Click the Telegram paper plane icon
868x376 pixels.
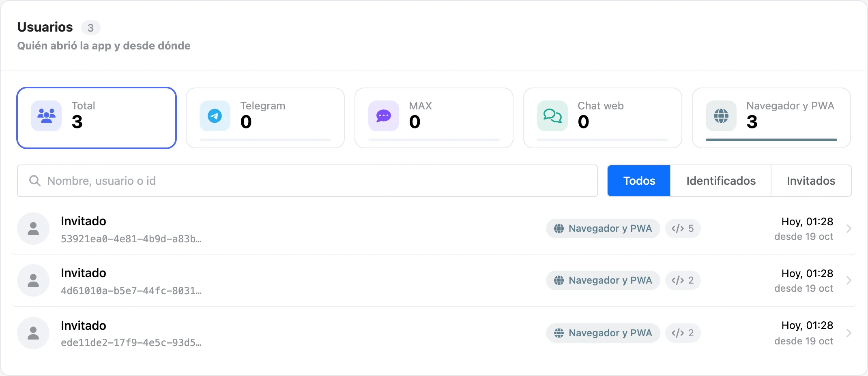click(215, 116)
